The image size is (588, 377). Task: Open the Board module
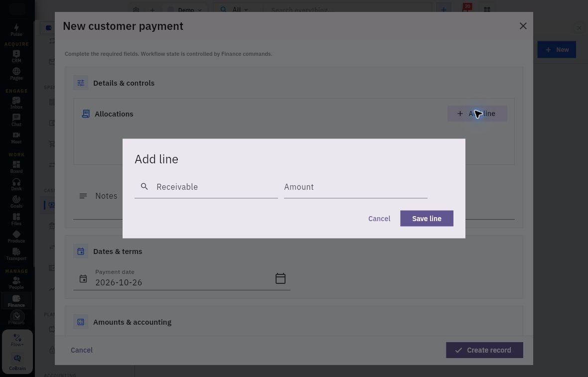point(16,167)
